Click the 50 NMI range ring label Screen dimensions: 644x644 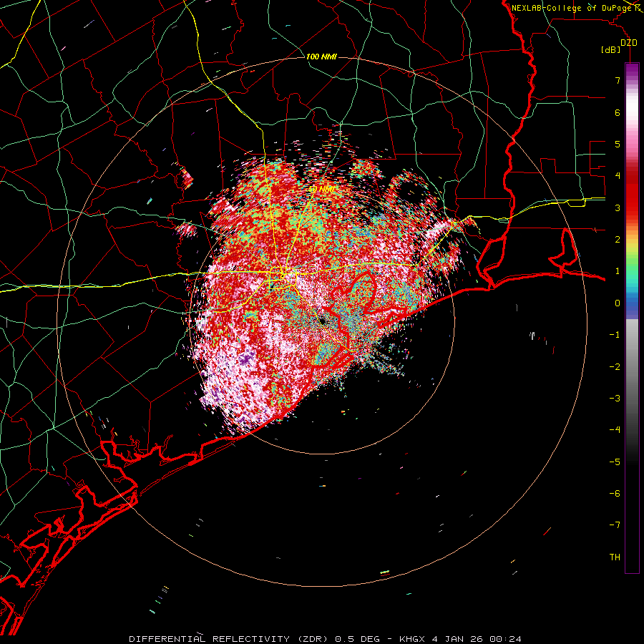tap(322, 190)
